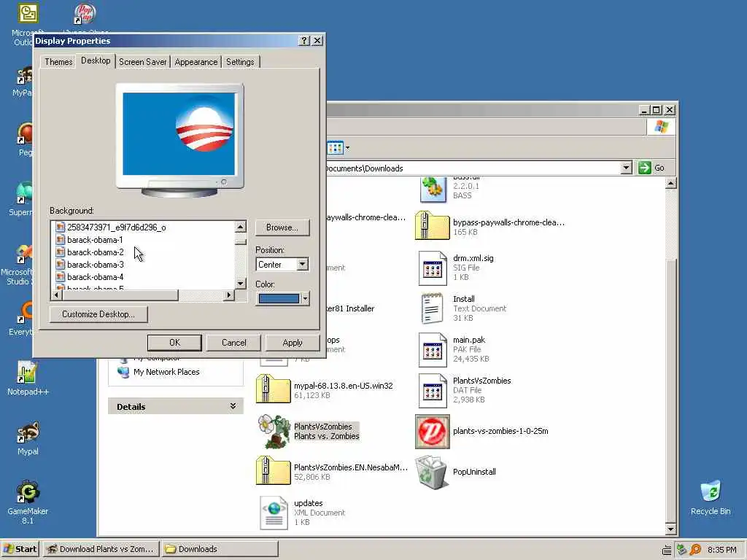Click scroll right arrow of background list

(229, 295)
